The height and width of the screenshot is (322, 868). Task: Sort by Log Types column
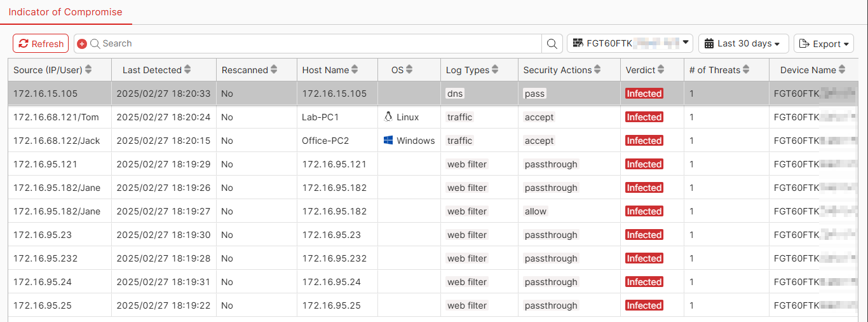[x=495, y=70]
